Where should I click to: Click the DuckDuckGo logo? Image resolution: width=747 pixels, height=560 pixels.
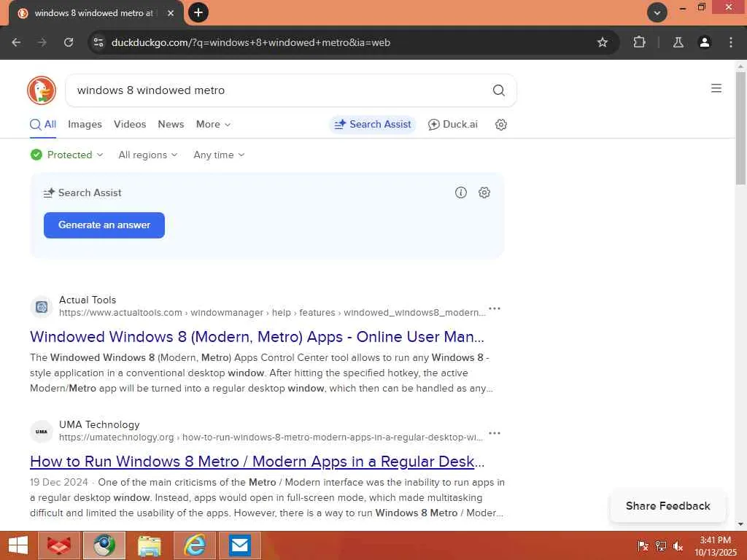(x=42, y=90)
